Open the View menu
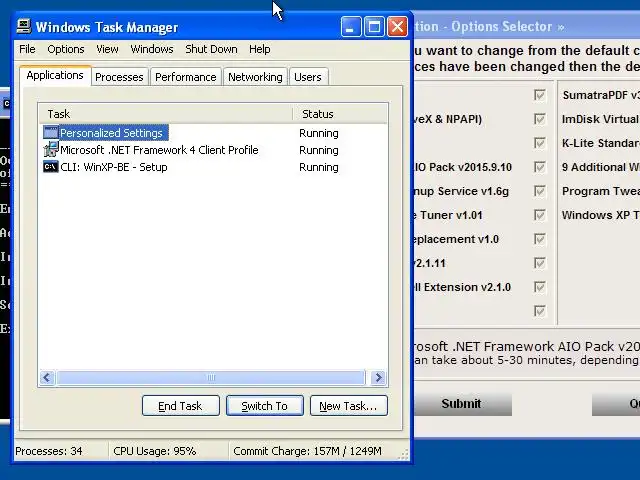Screen dimensions: 640x480 (x=107, y=49)
